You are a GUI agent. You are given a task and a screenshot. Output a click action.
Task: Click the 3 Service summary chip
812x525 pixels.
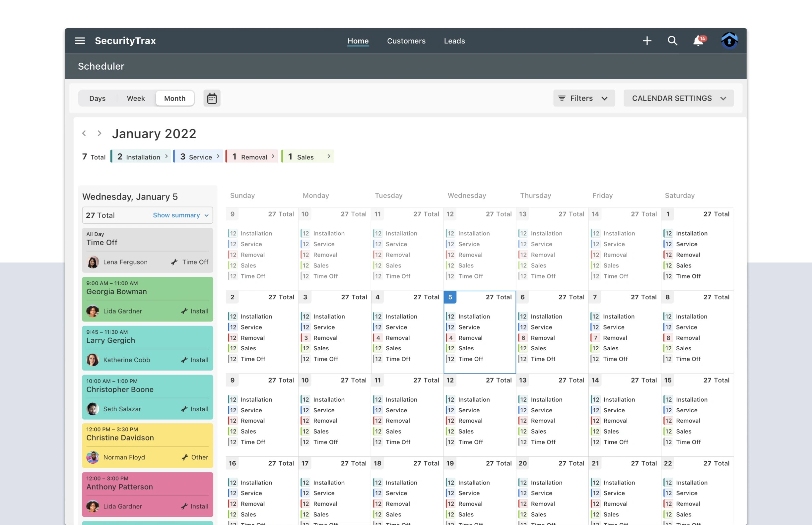pos(199,156)
